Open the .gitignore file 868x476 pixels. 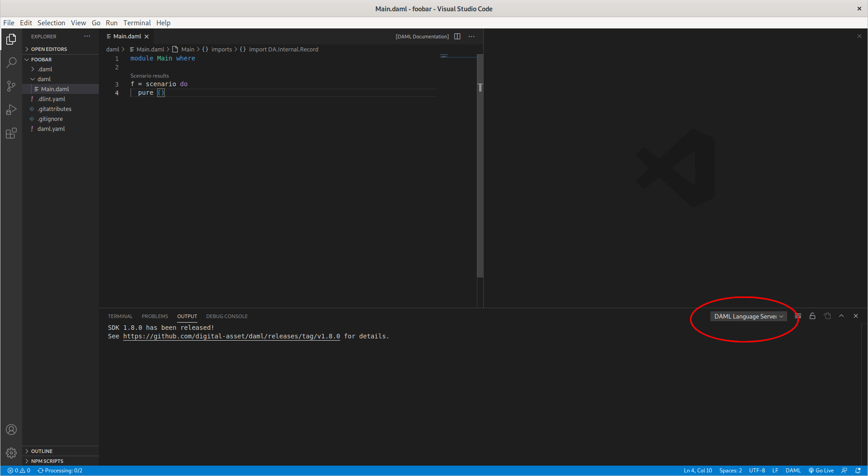[61, 119]
